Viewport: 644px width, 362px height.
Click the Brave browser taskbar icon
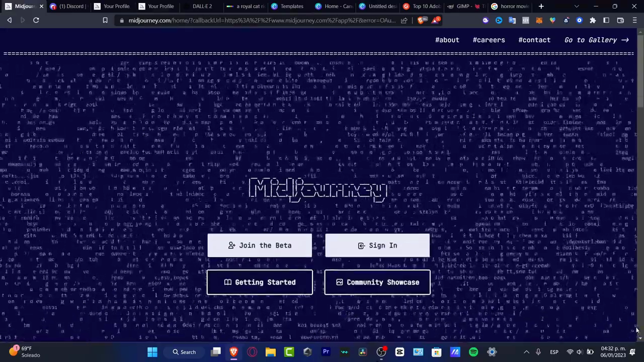pyautogui.click(x=234, y=352)
